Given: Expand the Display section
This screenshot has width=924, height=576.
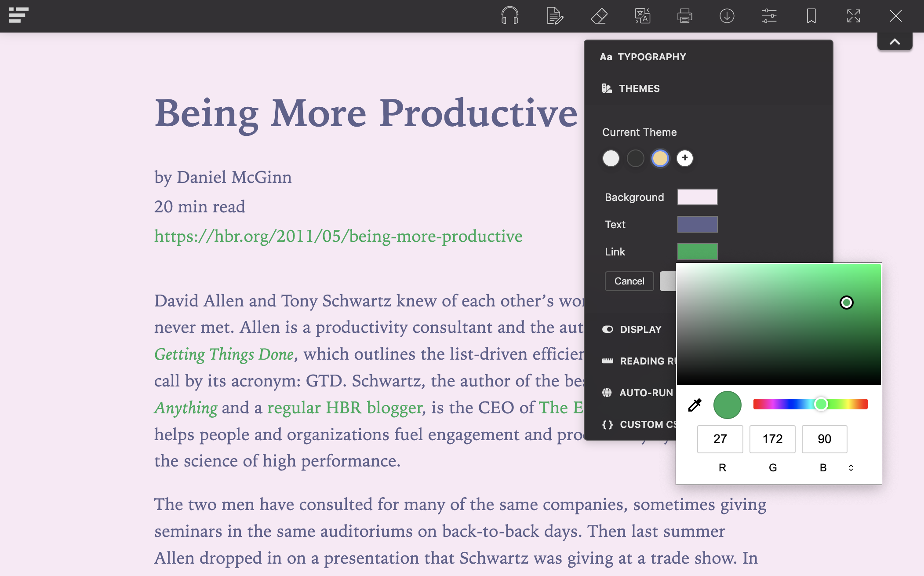Looking at the screenshot, I should click(x=632, y=329).
